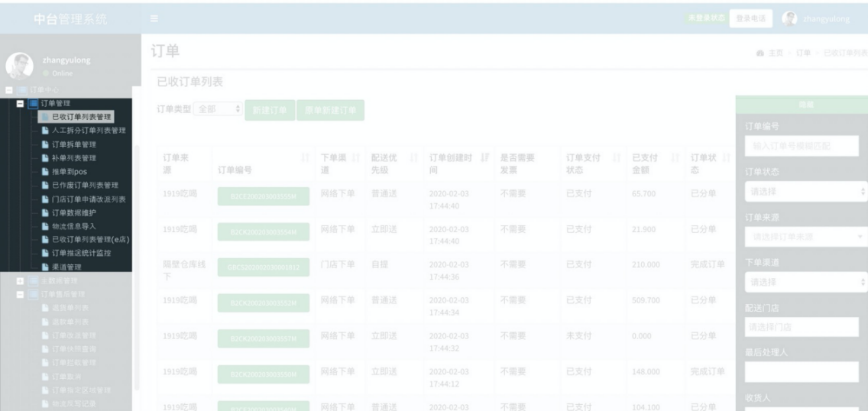
Task: Open 退款单列表 menu entry
Action: tap(70, 322)
